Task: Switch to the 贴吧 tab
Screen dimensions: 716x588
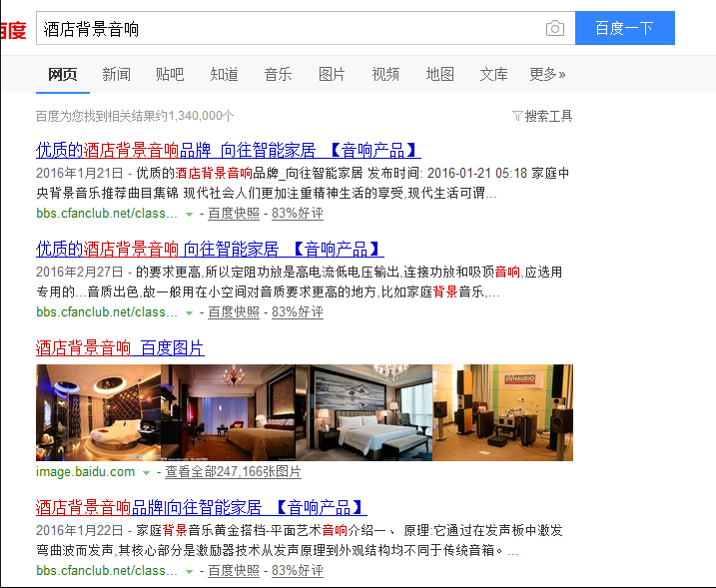Action: [170, 74]
